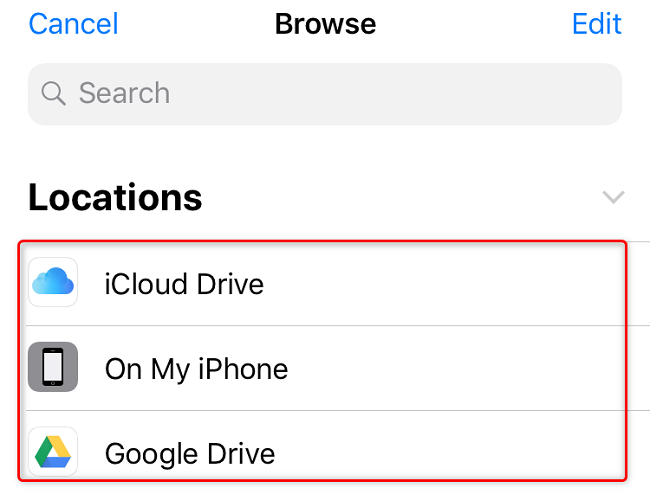Tap the Edit button
This screenshot has height=494, width=650.
(x=598, y=24)
